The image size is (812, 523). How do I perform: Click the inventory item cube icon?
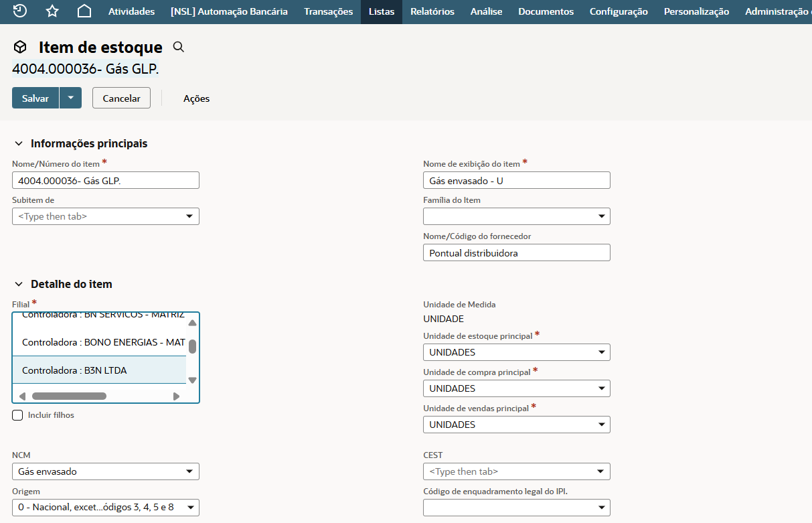click(x=20, y=47)
